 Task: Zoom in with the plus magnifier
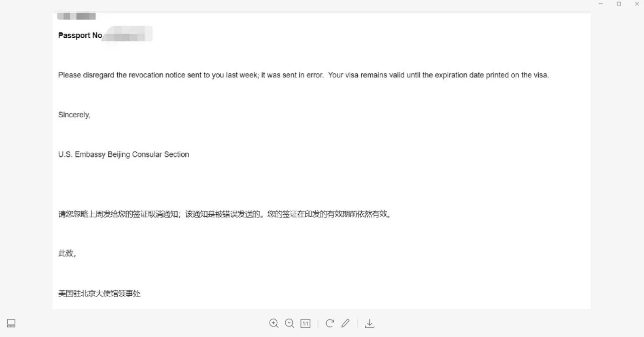coord(274,323)
